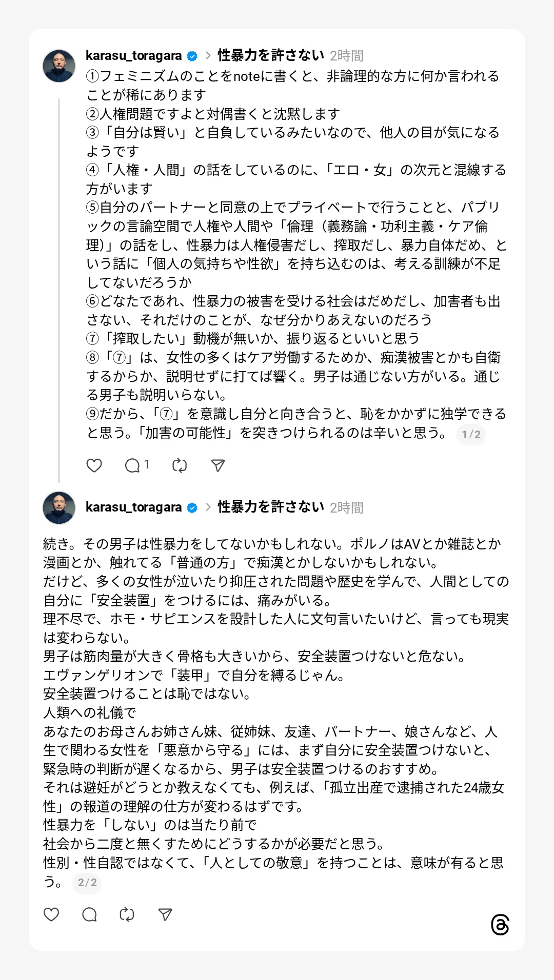
Task: Open karasu_toragara profile from first post
Action: pos(133,55)
